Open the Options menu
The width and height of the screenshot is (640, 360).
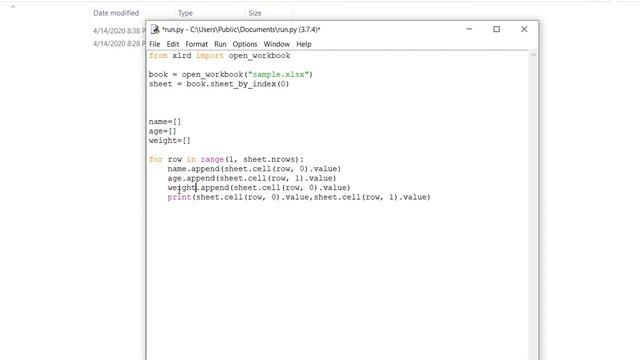point(245,44)
